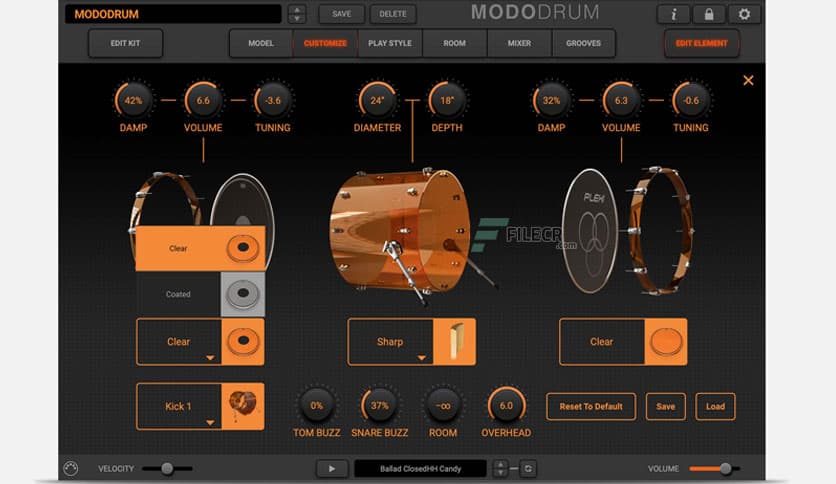The image size is (836, 484).
Task: Click the right DAMP knob at 32%
Action: (x=551, y=100)
